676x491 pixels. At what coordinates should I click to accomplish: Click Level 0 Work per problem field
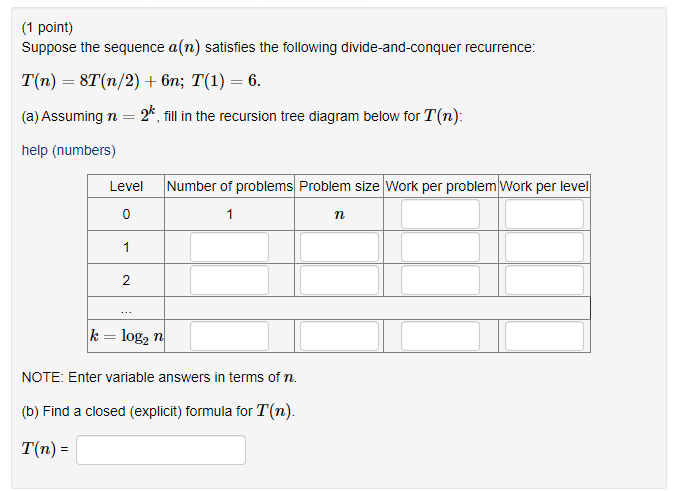click(x=440, y=214)
